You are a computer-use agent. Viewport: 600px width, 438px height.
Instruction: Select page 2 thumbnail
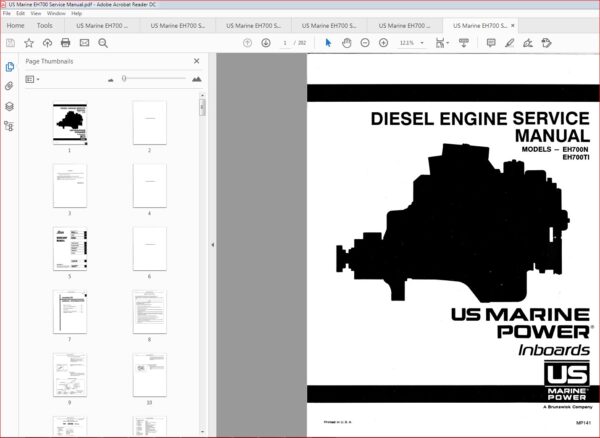coord(150,123)
